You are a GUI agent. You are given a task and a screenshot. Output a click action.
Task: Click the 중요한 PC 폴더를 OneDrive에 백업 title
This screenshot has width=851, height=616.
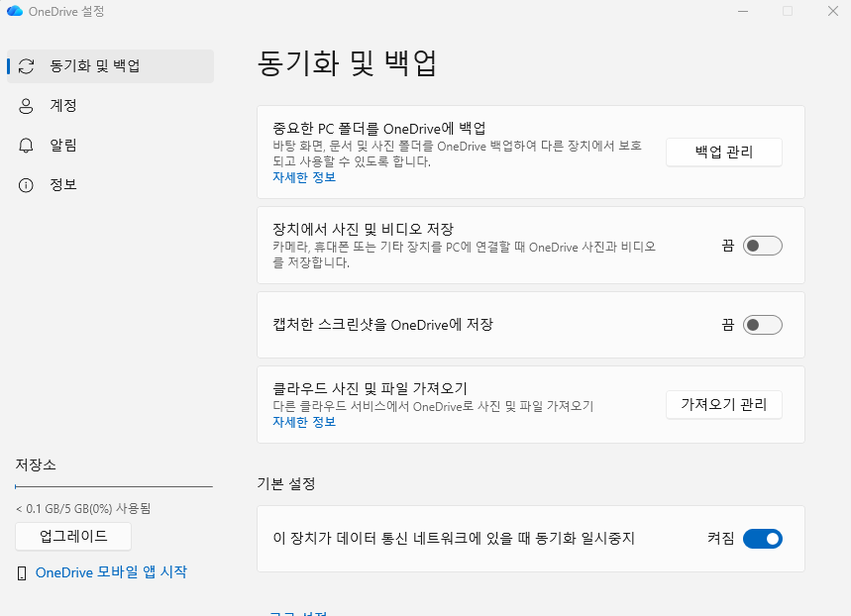[x=378, y=129]
